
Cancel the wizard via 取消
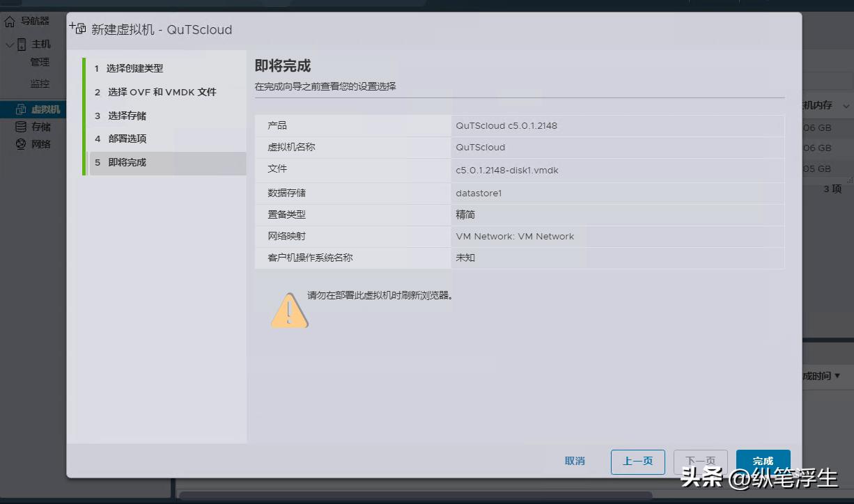(x=574, y=461)
